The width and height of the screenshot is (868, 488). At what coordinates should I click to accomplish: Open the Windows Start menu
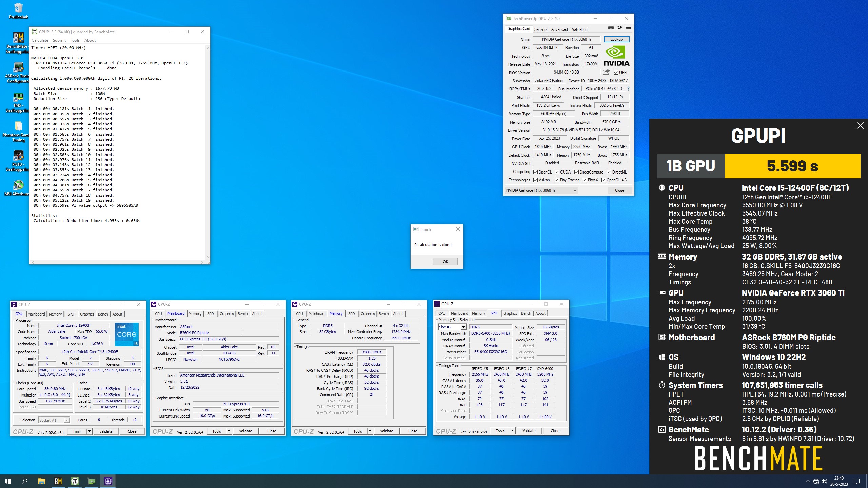click(8, 481)
